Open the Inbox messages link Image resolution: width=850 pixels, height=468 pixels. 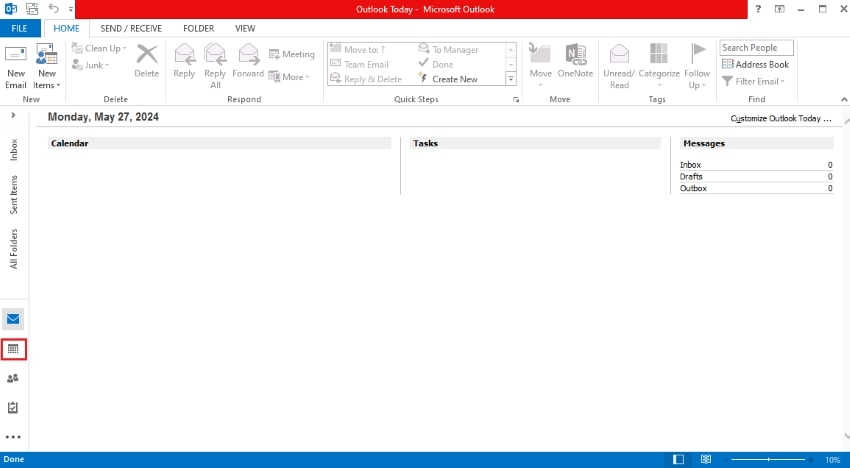[x=691, y=165]
